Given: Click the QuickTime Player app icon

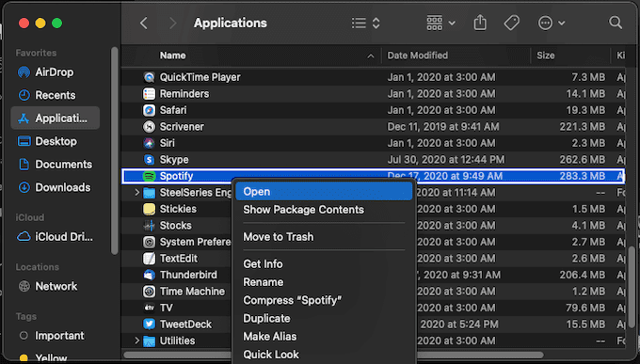Looking at the screenshot, I should pyautogui.click(x=149, y=77).
